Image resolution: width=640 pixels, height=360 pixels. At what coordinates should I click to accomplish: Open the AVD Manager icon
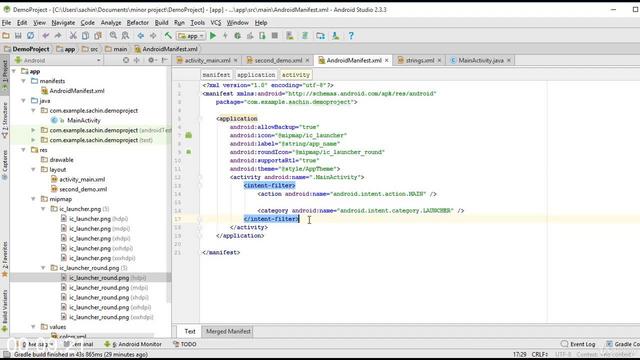tap(290, 36)
